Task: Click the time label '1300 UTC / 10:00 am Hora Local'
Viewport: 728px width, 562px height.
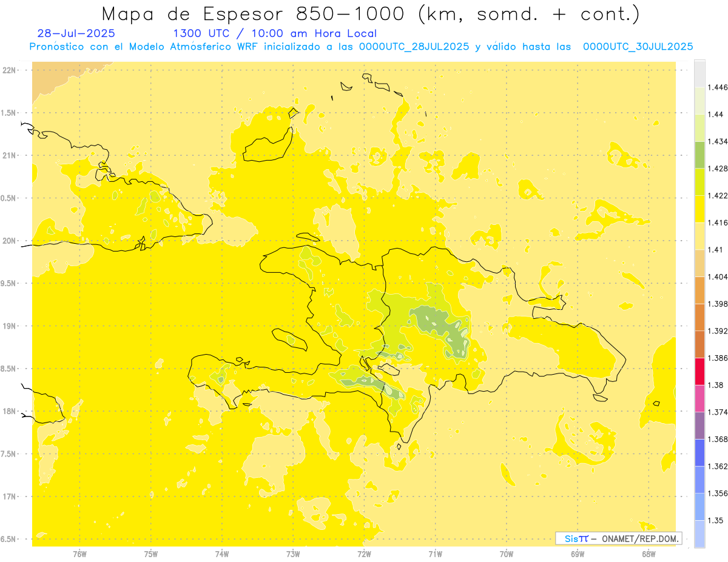Action: 275,33
